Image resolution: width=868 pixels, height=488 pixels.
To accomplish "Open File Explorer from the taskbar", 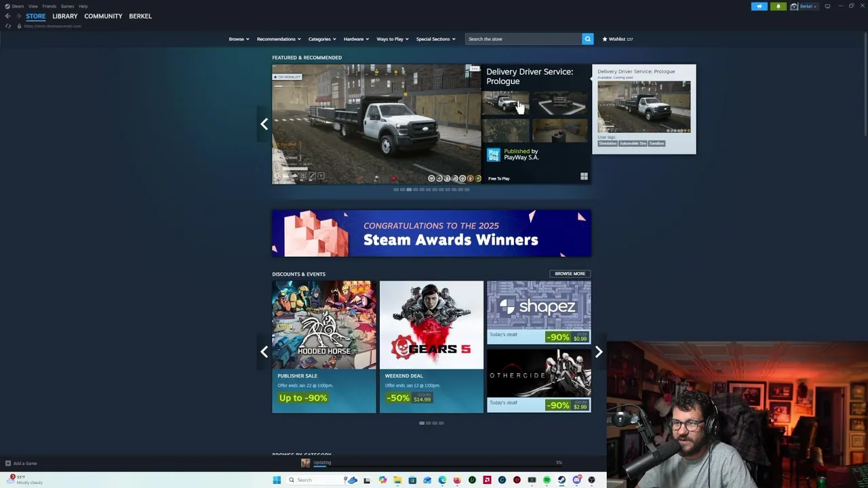I will pos(397,480).
